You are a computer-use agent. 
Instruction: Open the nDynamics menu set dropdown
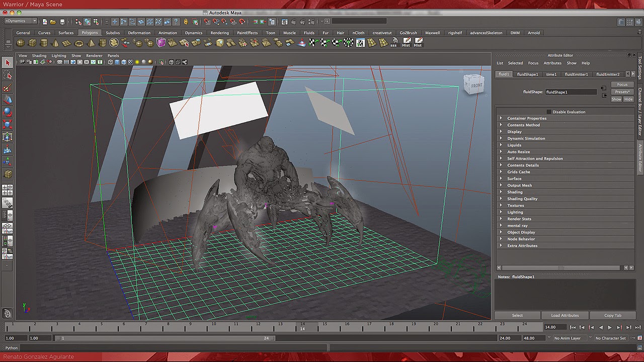pos(21,21)
